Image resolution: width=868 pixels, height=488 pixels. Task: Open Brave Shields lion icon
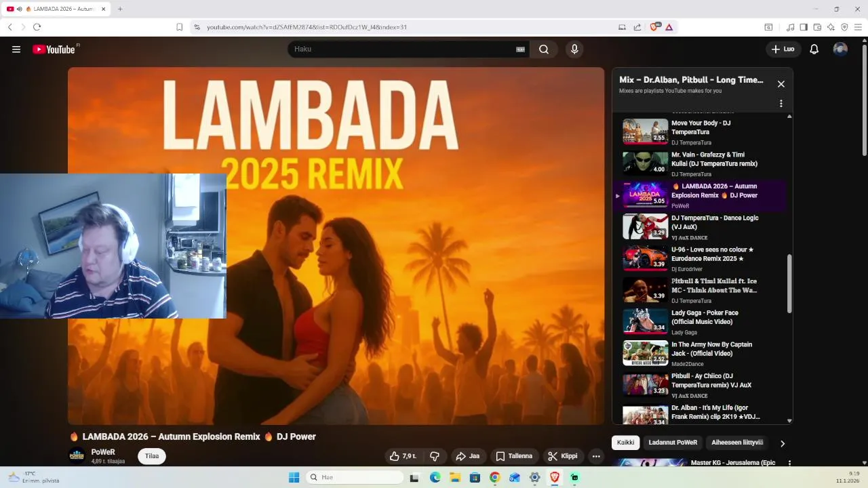pos(654,27)
